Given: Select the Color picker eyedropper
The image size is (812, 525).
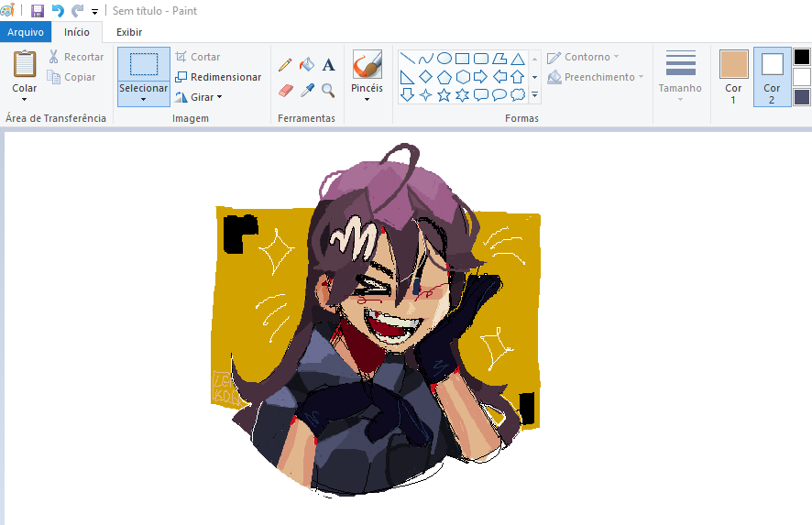Looking at the screenshot, I should (307, 91).
